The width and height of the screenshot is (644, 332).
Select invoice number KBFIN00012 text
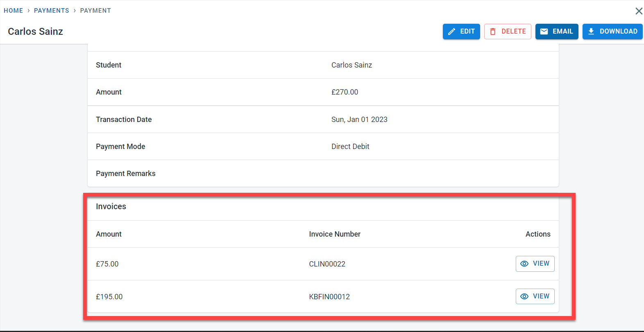pyautogui.click(x=329, y=297)
